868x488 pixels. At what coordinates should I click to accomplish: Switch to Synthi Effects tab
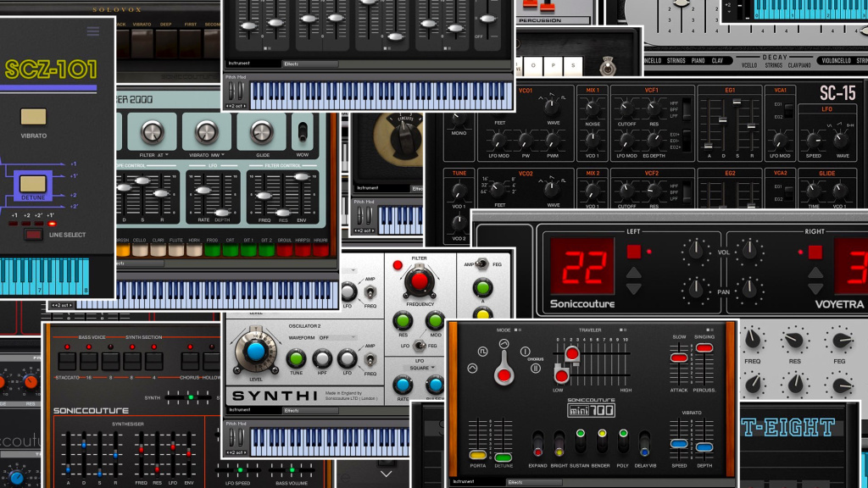pyautogui.click(x=310, y=411)
